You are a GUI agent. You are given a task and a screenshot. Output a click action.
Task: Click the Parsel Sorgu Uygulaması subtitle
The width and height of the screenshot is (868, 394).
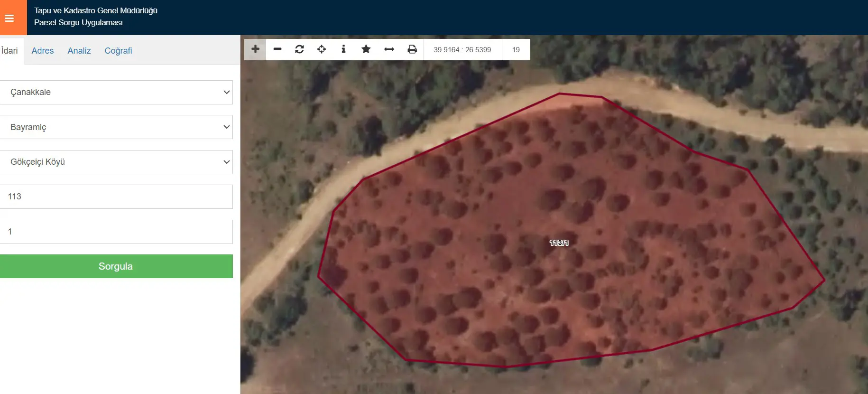[x=78, y=22]
